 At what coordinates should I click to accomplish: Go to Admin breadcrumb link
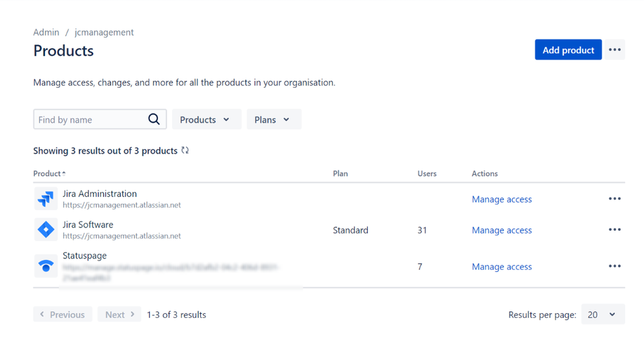[46, 32]
